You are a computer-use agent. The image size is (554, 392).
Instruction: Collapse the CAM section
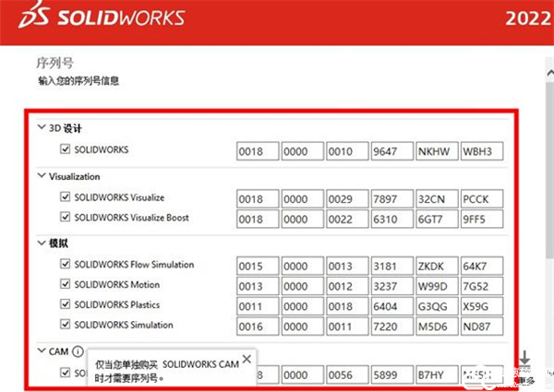pyautogui.click(x=42, y=350)
